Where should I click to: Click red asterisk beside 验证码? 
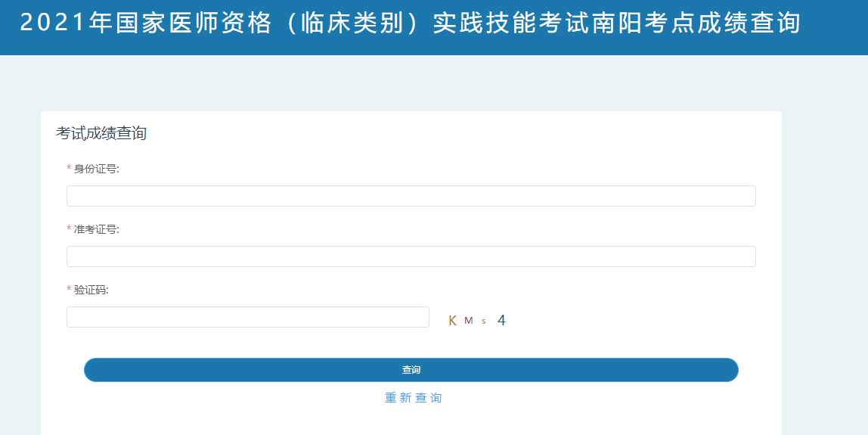point(69,290)
